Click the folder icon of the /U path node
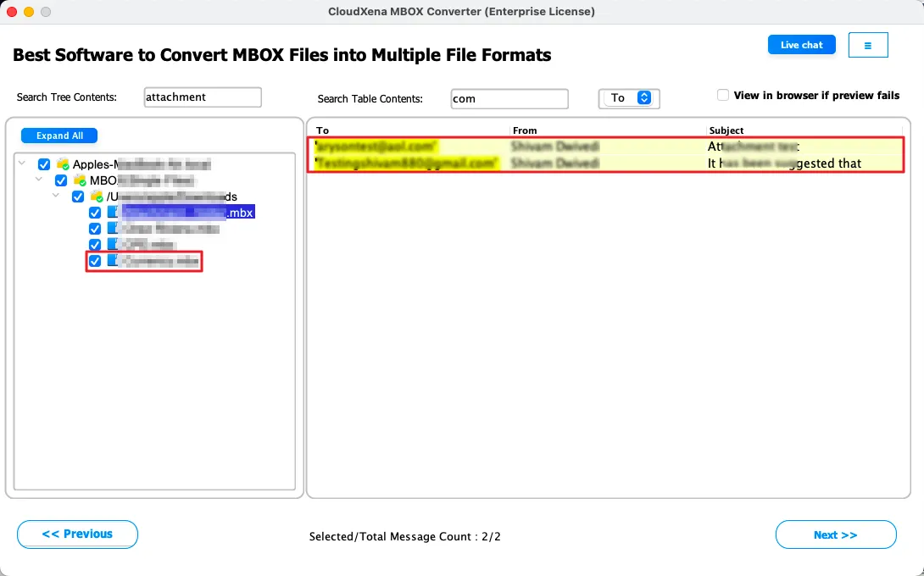Image resolution: width=924 pixels, height=576 pixels. (97, 197)
